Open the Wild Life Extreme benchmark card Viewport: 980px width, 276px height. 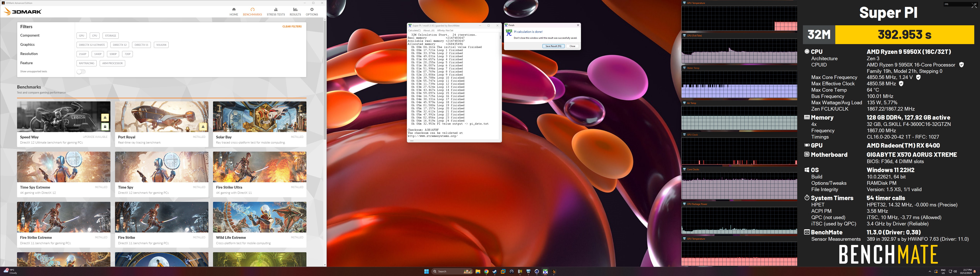tap(260, 224)
